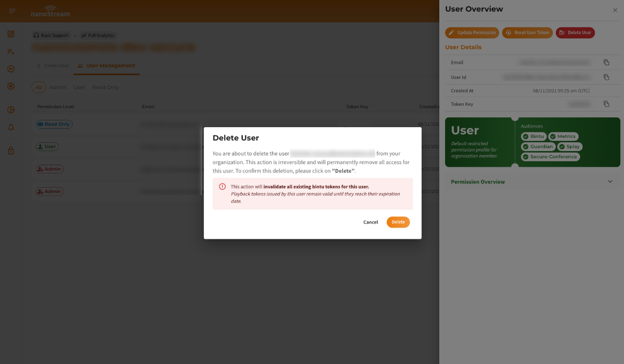The width and height of the screenshot is (624, 364).
Task: Click the Created At date value
Action: tap(561, 91)
